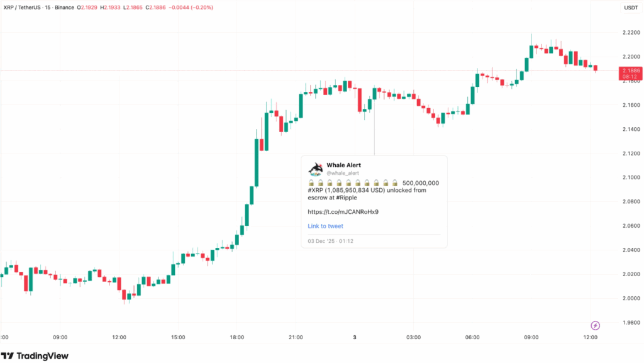Viewport: 644px width, 363px height.
Task: Click the purple lightning bolt icon
Action: coord(595,326)
